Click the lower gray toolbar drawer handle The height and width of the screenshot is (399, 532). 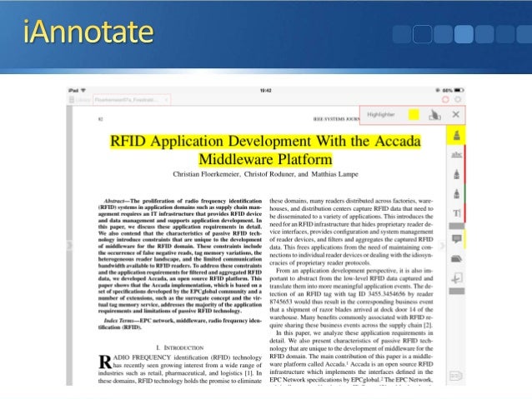(457, 292)
